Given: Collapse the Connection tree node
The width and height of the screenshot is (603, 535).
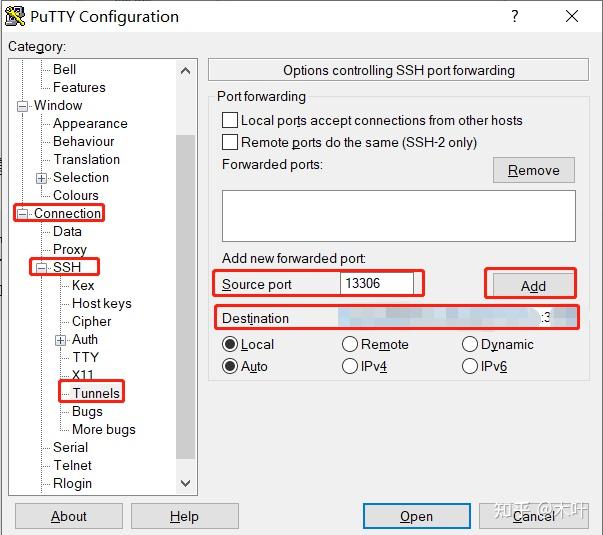Looking at the screenshot, I should point(23,213).
